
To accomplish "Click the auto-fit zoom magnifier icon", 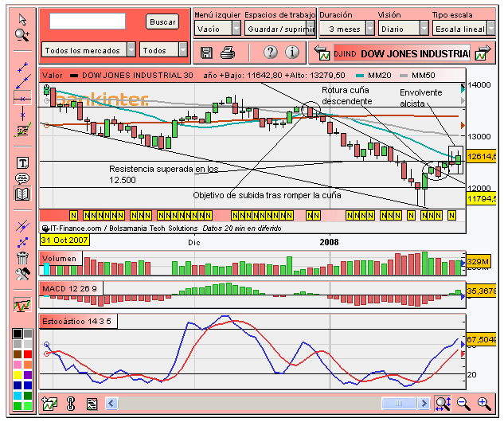I will tap(443, 404).
